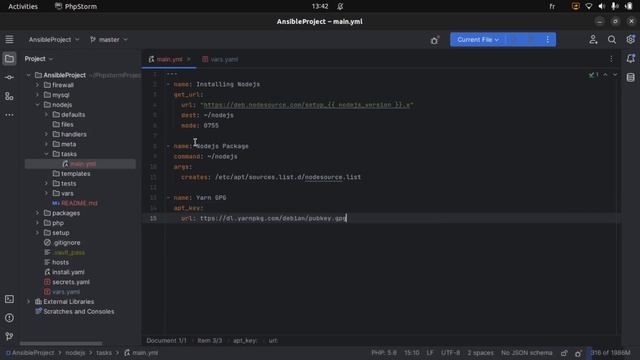Expand the packages folder
This screenshot has height=360, width=640.
pos(38,213)
